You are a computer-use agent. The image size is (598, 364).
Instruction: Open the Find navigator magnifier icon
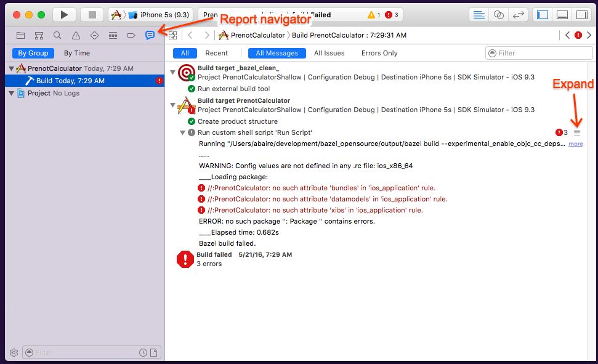[57, 36]
